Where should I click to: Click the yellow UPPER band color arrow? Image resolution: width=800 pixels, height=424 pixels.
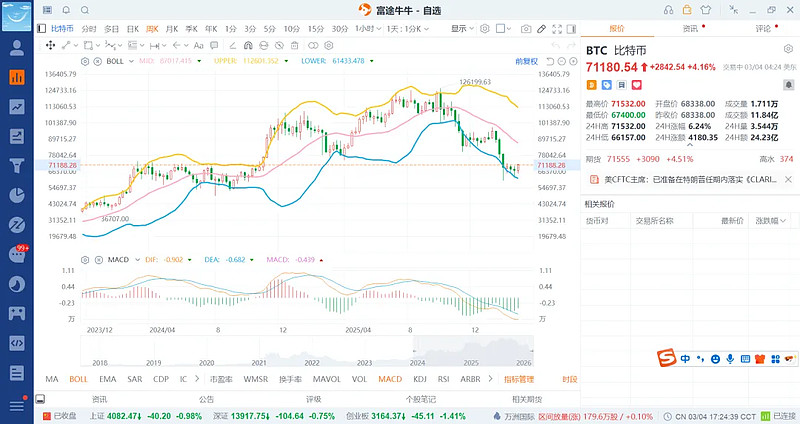point(287,61)
